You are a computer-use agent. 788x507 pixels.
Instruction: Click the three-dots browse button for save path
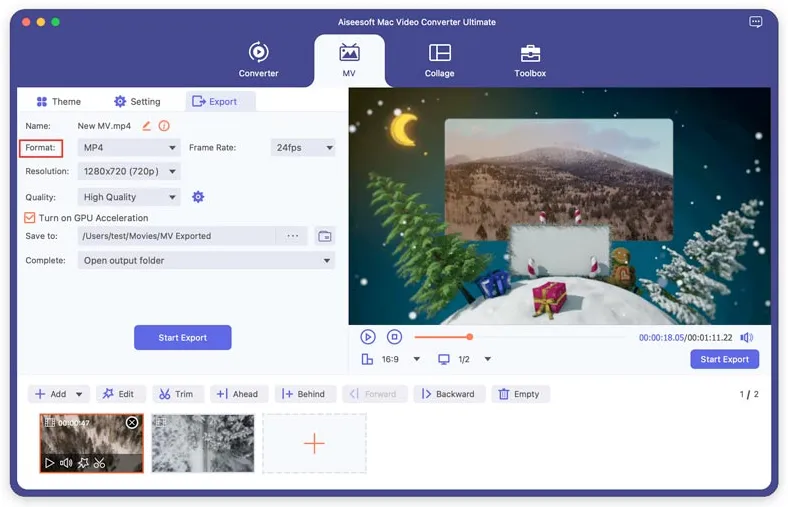click(292, 236)
